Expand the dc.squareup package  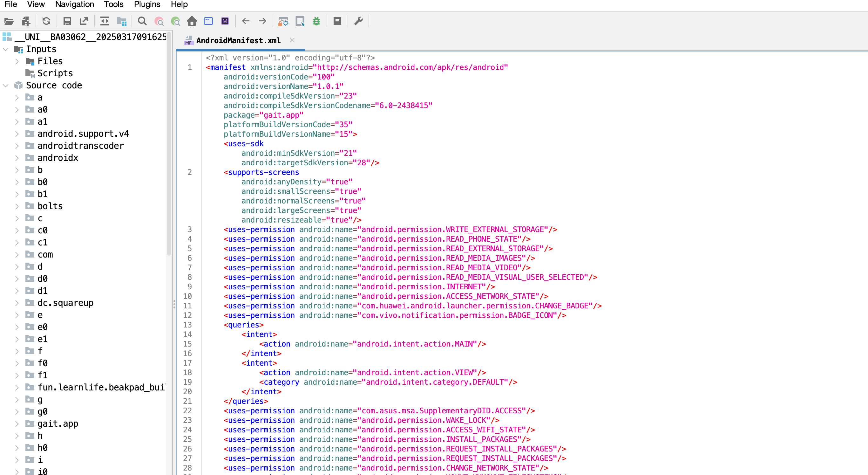click(x=17, y=303)
